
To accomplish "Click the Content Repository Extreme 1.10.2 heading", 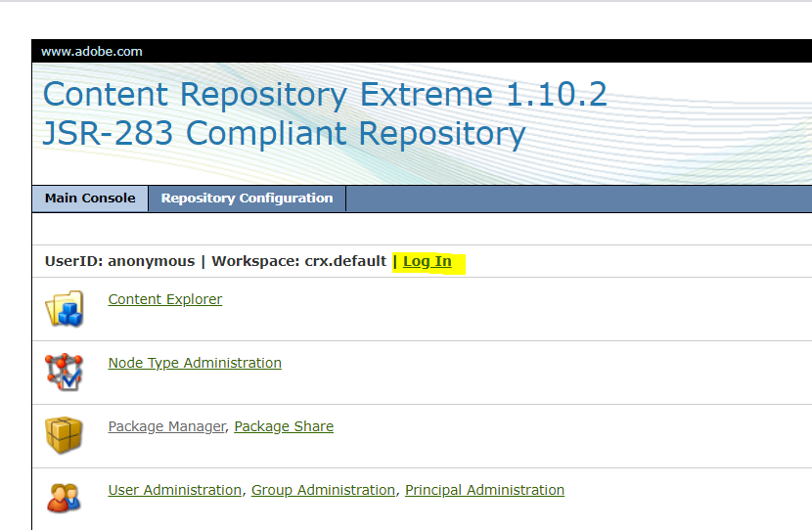I will (x=325, y=94).
